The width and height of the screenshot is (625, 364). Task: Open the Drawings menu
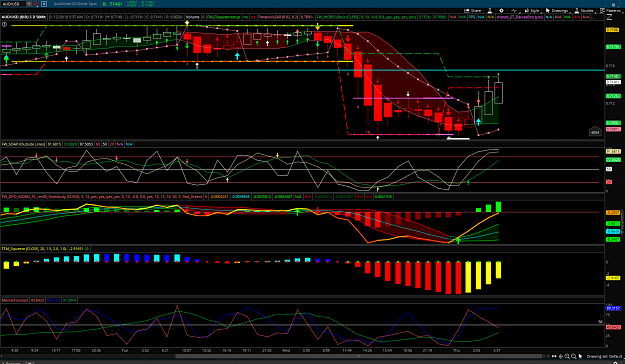[x=557, y=11]
